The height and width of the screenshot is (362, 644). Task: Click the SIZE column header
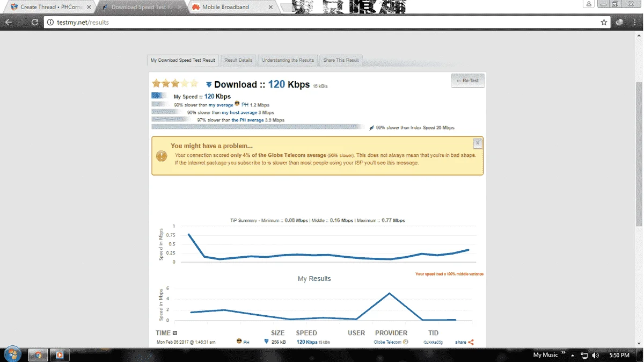click(x=277, y=333)
